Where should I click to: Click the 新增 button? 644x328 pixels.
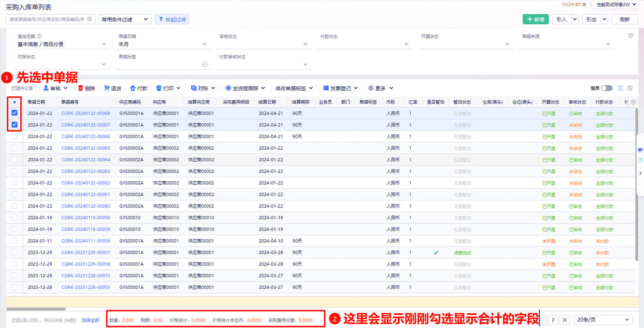(x=535, y=19)
